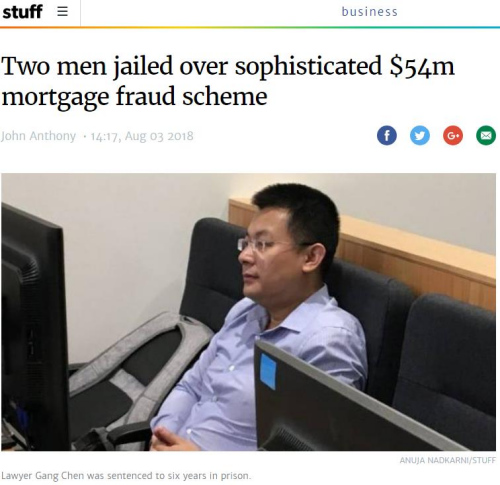The image size is (500, 485).
Task: Click the '$54m' figure in headline
Action: (422, 66)
